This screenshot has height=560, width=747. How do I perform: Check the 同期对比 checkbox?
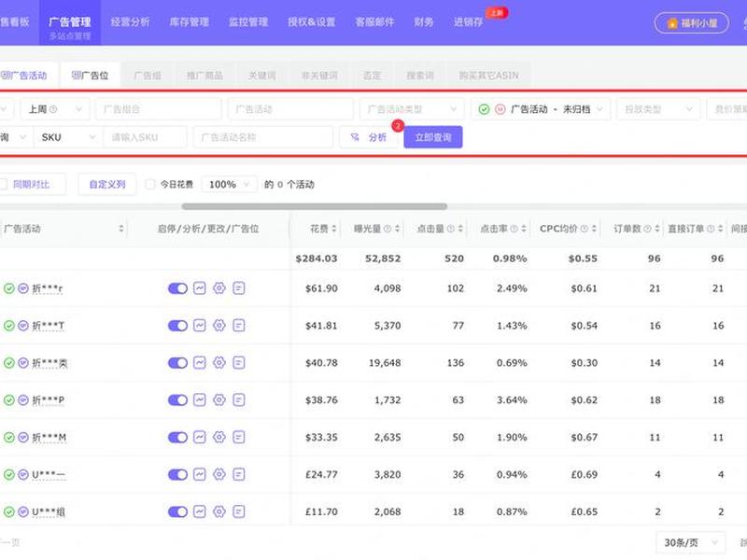(x=3, y=184)
